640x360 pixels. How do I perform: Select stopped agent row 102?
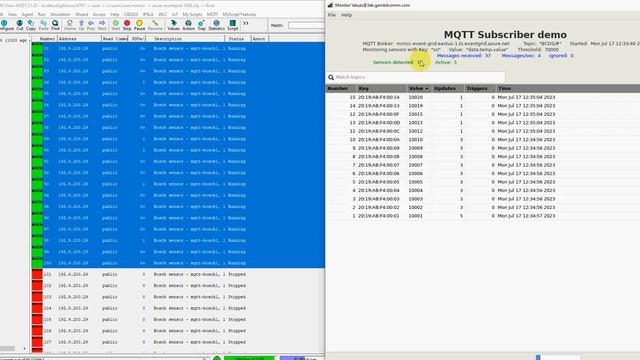178,286
